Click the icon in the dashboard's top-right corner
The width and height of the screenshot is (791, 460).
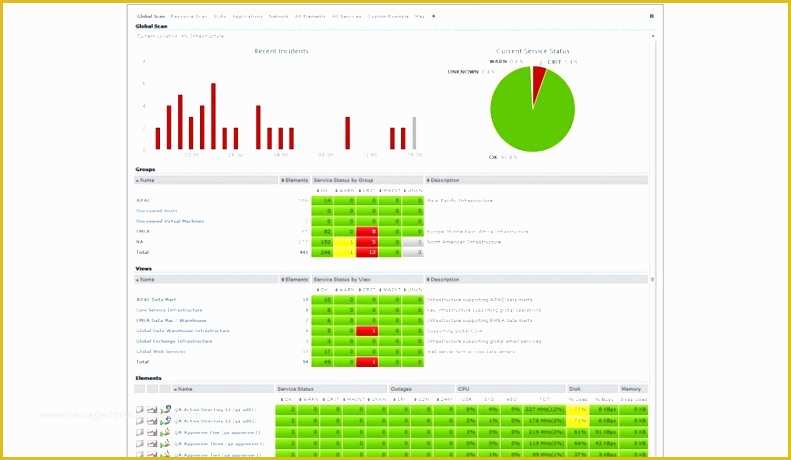click(651, 16)
